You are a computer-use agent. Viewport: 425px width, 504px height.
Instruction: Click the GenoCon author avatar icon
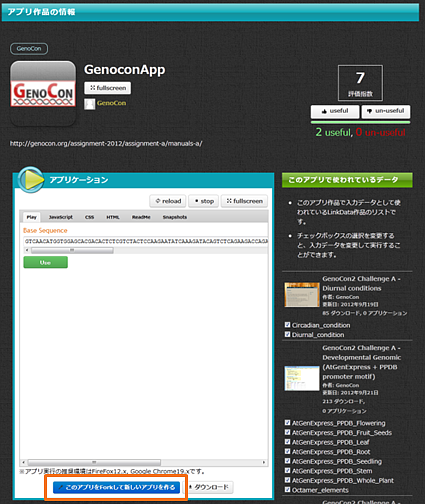[89, 104]
